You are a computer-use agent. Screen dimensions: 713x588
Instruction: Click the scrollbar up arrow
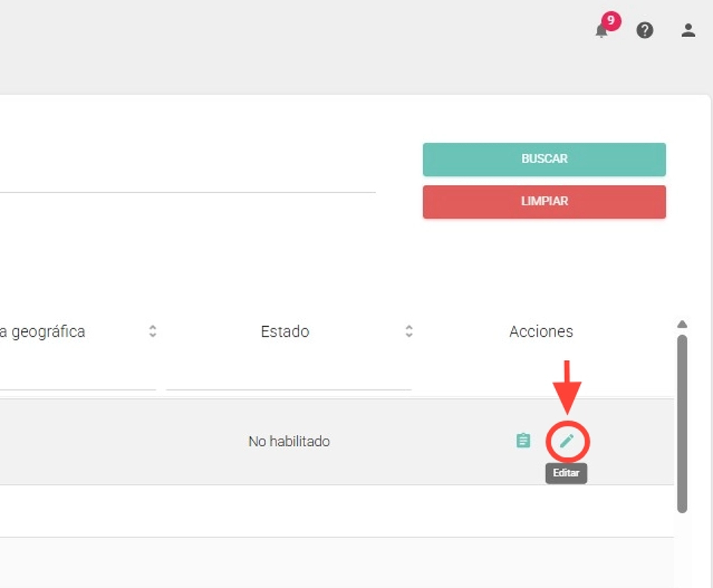(x=682, y=324)
